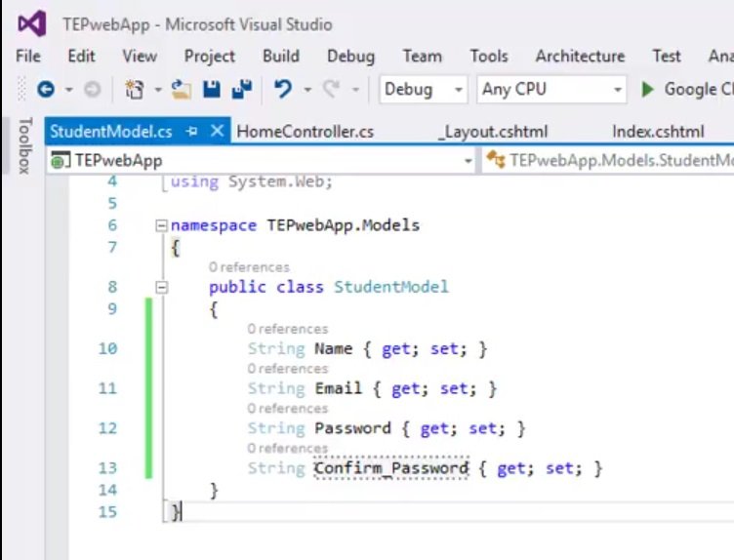Open the Project menu

click(210, 57)
